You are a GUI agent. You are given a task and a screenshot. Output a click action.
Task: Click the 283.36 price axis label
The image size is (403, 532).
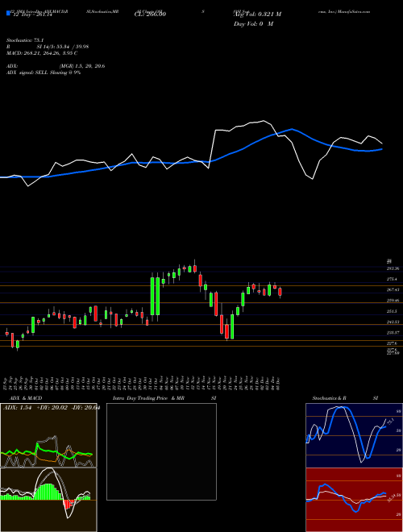click(393, 268)
